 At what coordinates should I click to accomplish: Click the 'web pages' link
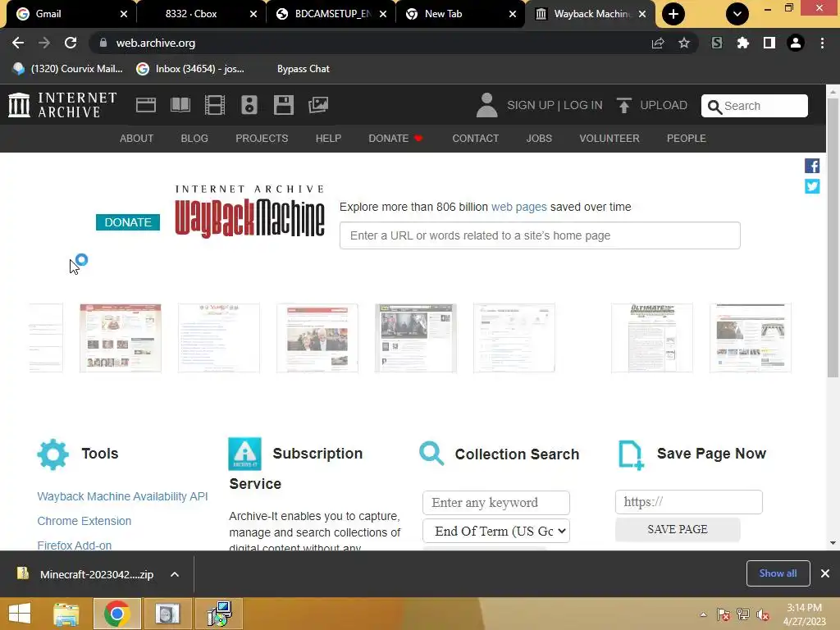coord(519,207)
